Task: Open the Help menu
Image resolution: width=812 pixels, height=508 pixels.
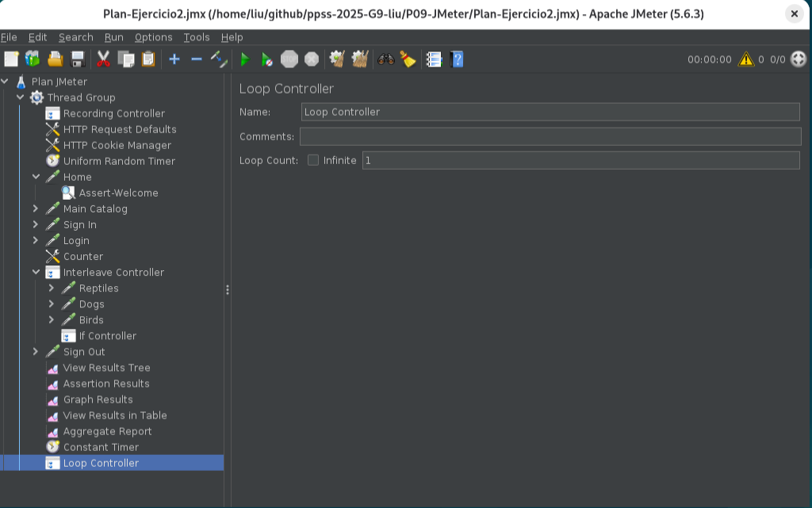Action: coord(232,37)
